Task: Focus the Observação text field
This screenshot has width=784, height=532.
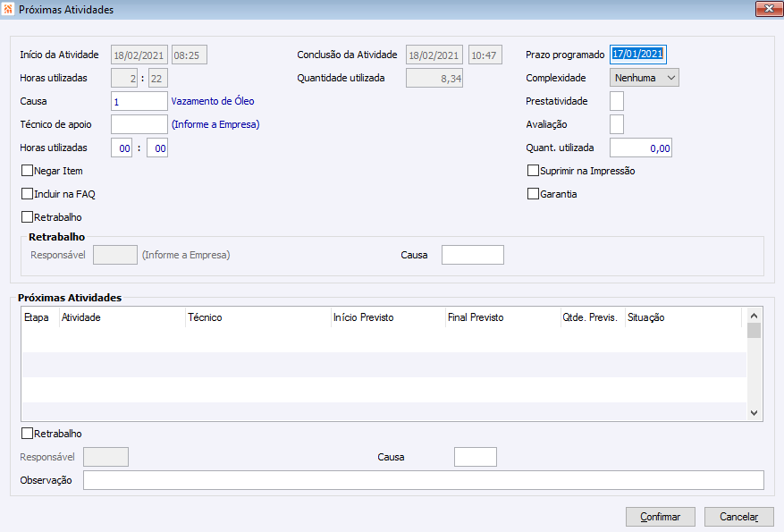Action: click(424, 480)
